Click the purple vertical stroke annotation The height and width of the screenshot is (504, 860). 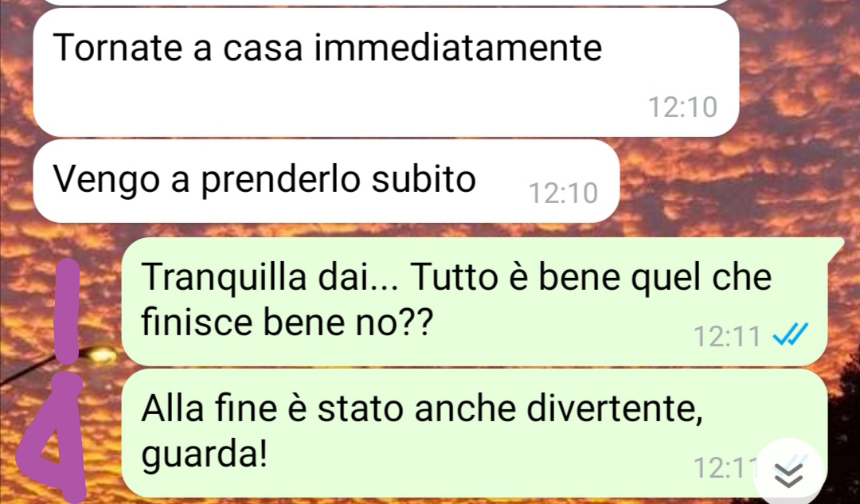[68, 311]
